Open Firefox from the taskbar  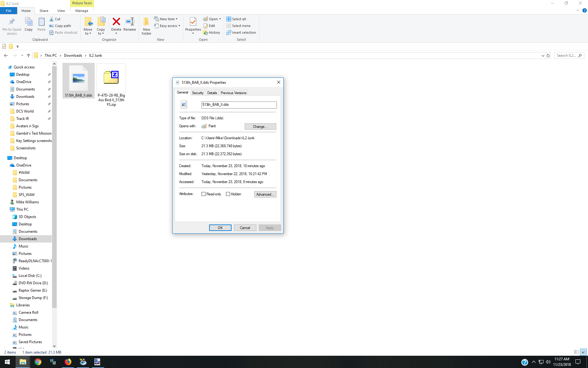(68, 362)
